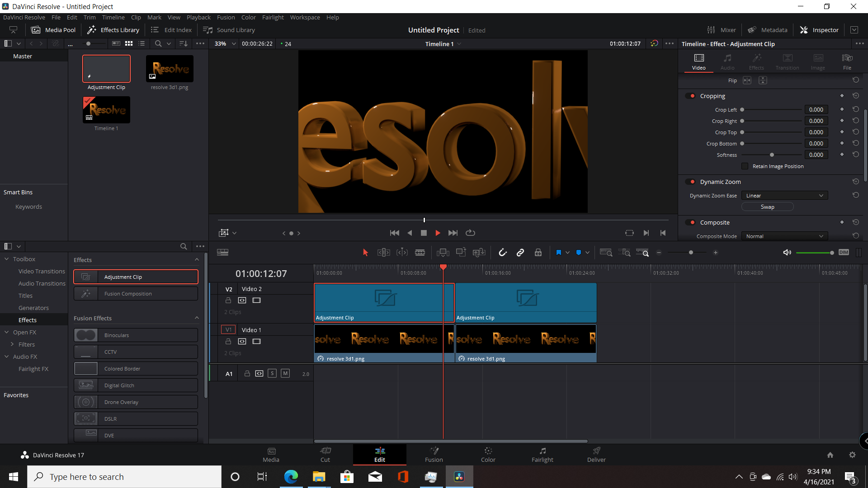This screenshot has height=488, width=868.
Task: Click Full Extent Zoom icon
Action: coord(606,253)
